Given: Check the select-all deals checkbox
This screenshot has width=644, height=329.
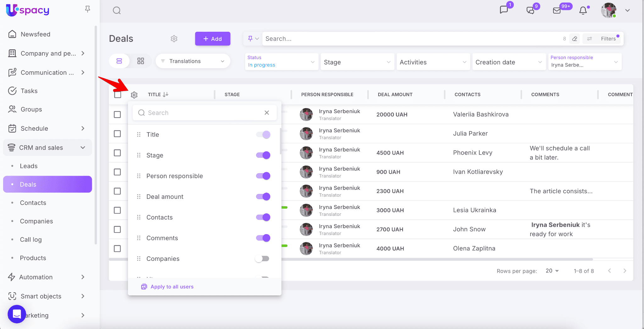Looking at the screenshot, I should 118,95.
